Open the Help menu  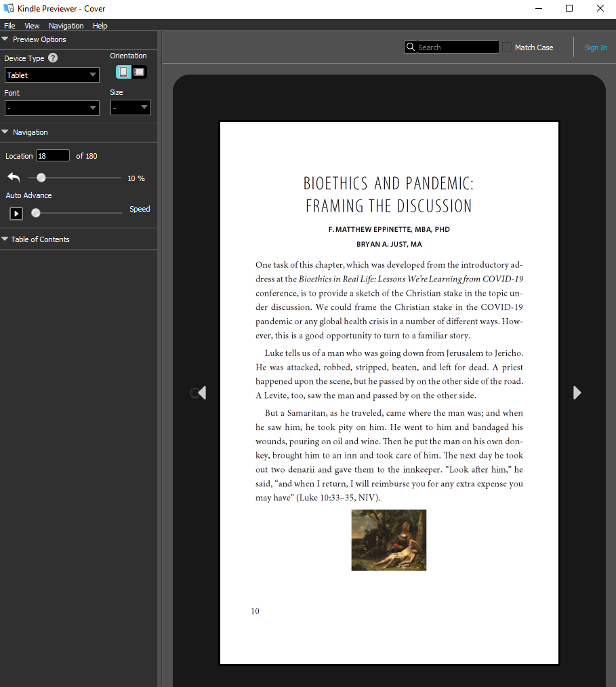coord(100,25)
